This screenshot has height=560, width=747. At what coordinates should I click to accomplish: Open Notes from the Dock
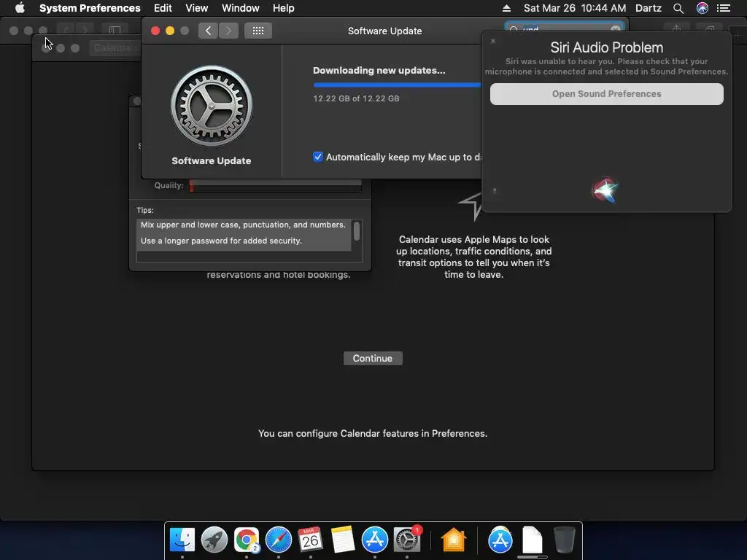[x=343, y=540]
